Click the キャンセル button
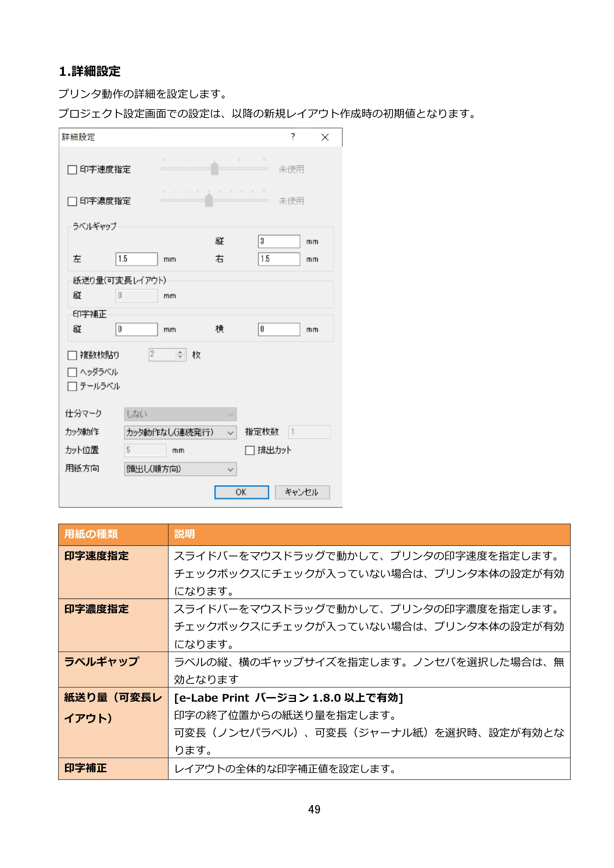 [302, 492]
